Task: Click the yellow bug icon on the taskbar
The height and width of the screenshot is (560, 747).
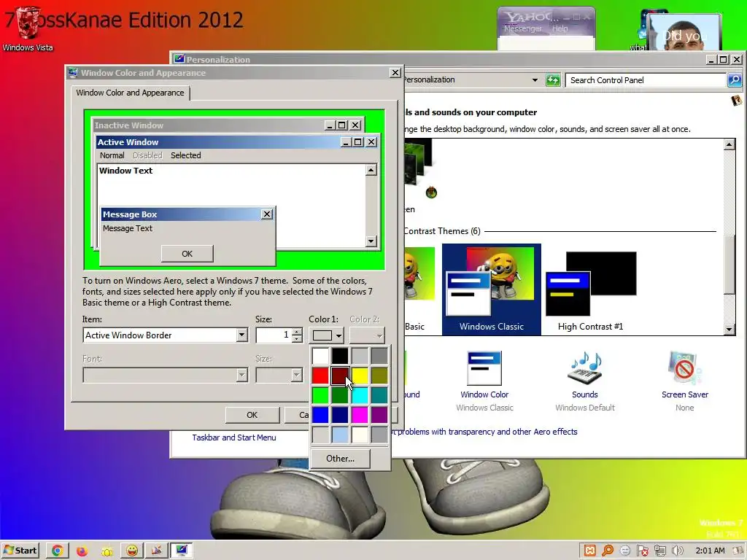Action: pos(107,551)
